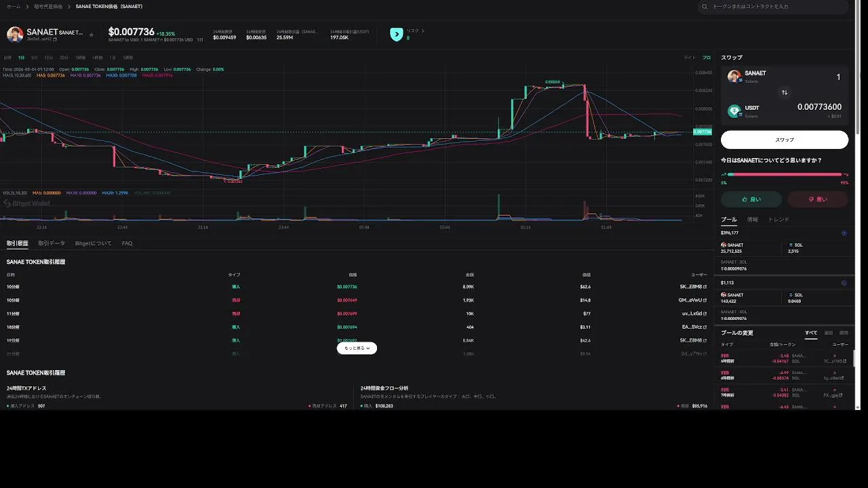Image resolution: width=868 pixels, height=488 pixels.
Task: Open user link 5K...E8M8 in 10分前 buy row
Action: 693,287
